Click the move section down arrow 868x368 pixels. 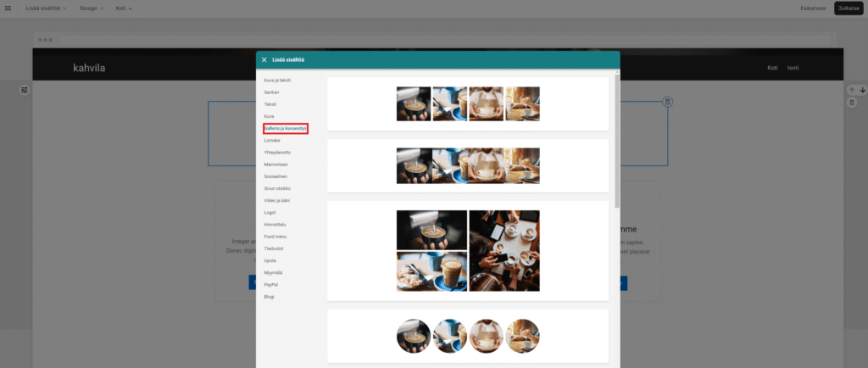tap(863, 90)
